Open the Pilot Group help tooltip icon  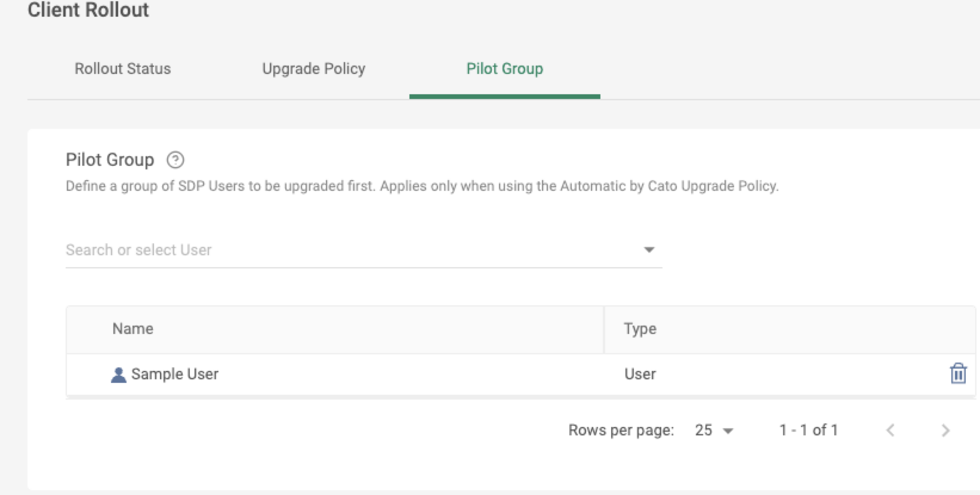point(175,160)
